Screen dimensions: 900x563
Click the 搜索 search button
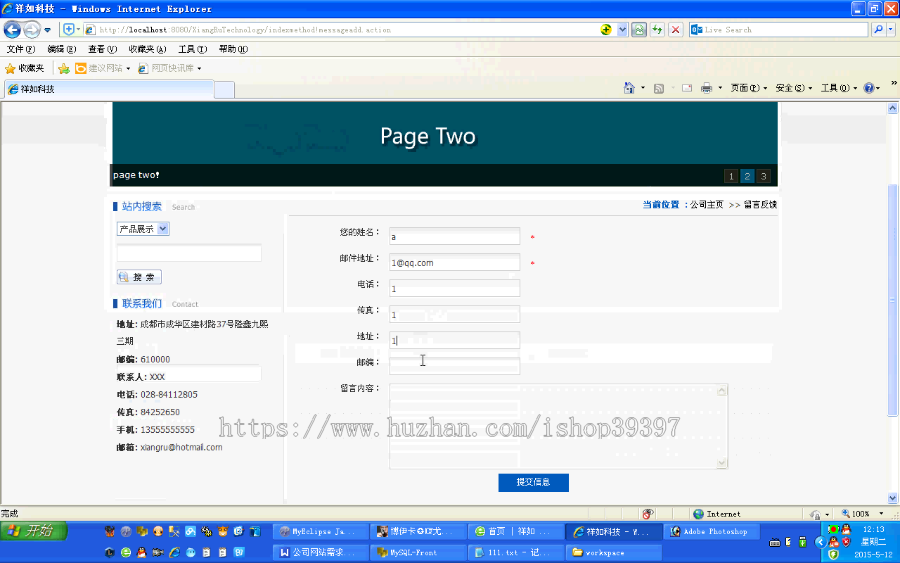tap(139, 277)
